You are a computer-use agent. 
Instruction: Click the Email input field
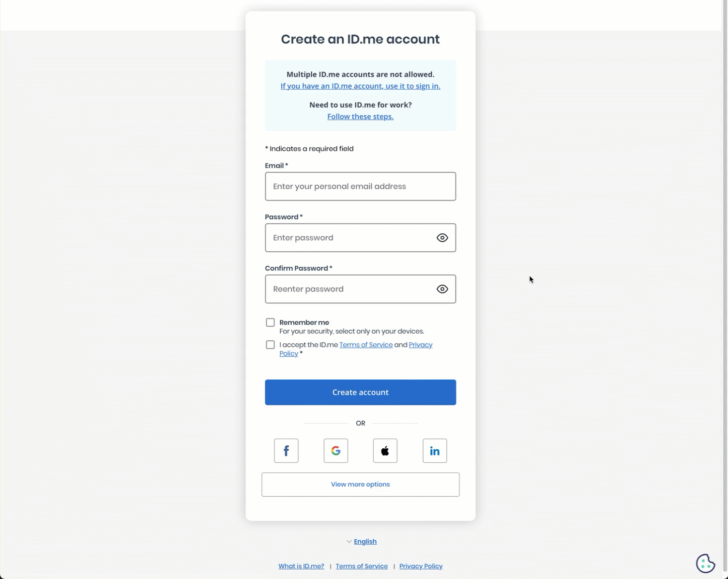[360, 186]
